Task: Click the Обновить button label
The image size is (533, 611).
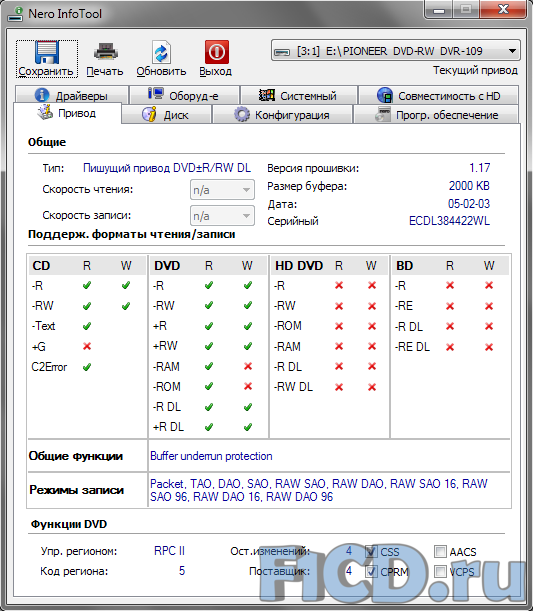Action: pyautogui.click(x=161, y=72)
